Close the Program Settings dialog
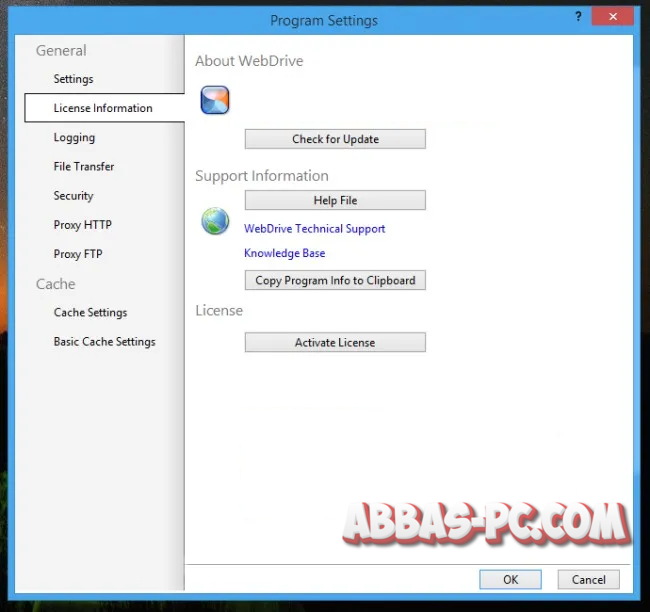This screenshot has height=612, width=650. point(613,17)
